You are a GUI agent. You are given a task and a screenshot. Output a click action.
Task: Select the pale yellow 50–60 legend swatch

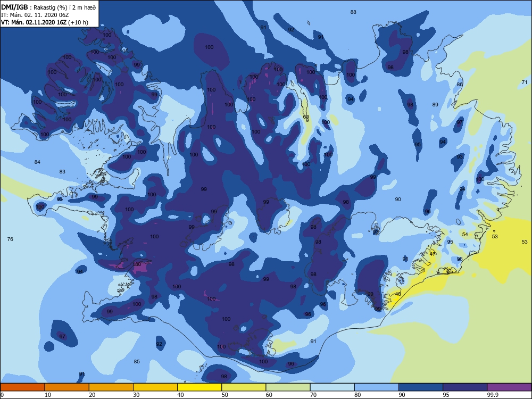pyautogui.click(x=244, y=387)
